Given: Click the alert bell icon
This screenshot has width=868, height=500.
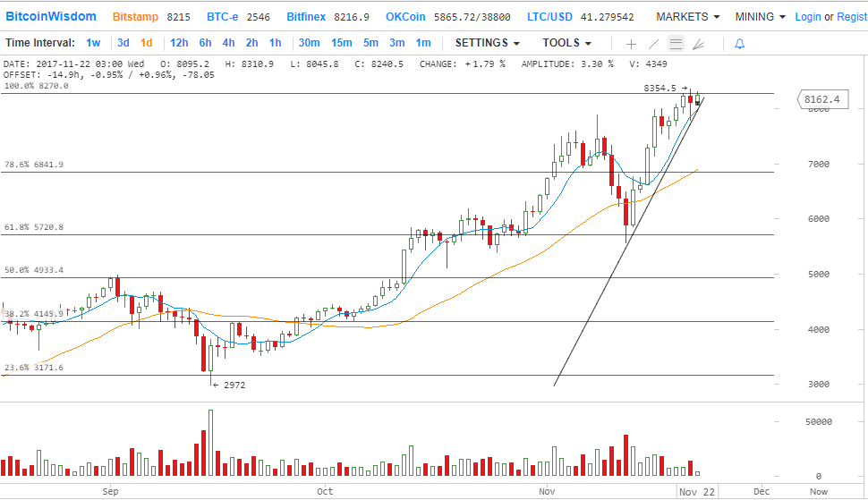Looking at the screenshot, I should [739, 43].
